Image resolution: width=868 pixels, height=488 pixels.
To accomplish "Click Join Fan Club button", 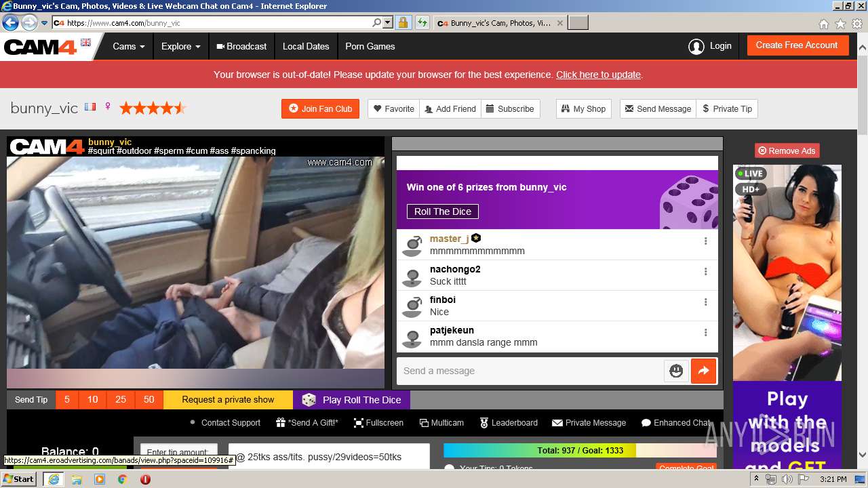I will (320, 108).
